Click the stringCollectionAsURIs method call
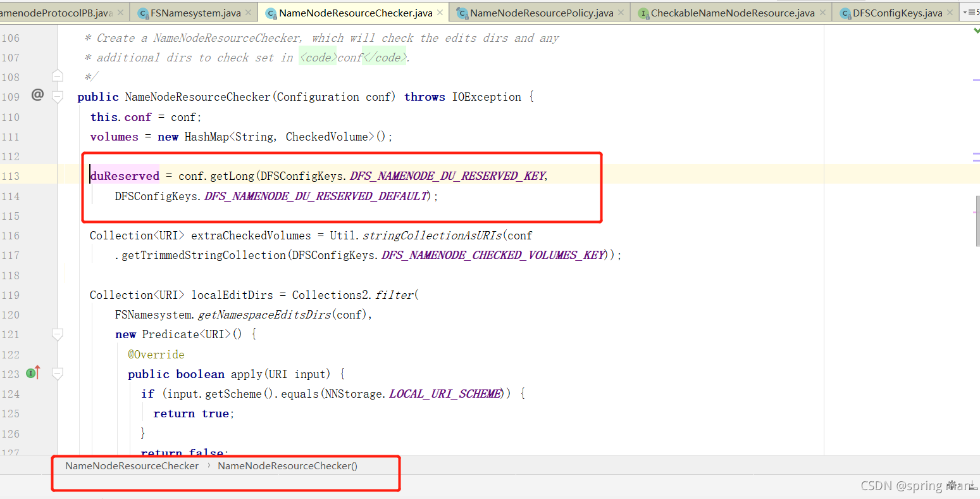980x499 pixels. 433,236
